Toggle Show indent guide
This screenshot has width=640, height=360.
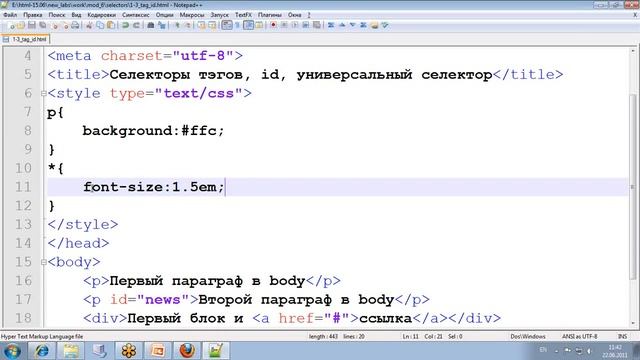coord(249,25)
